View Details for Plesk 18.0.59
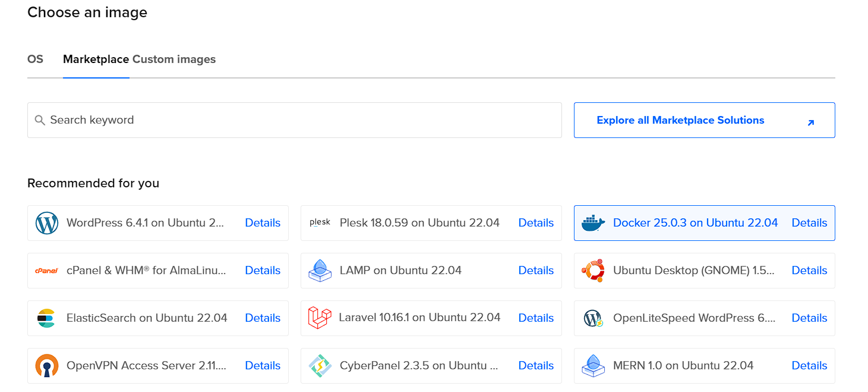868x392 pixels. click(536, 223)
